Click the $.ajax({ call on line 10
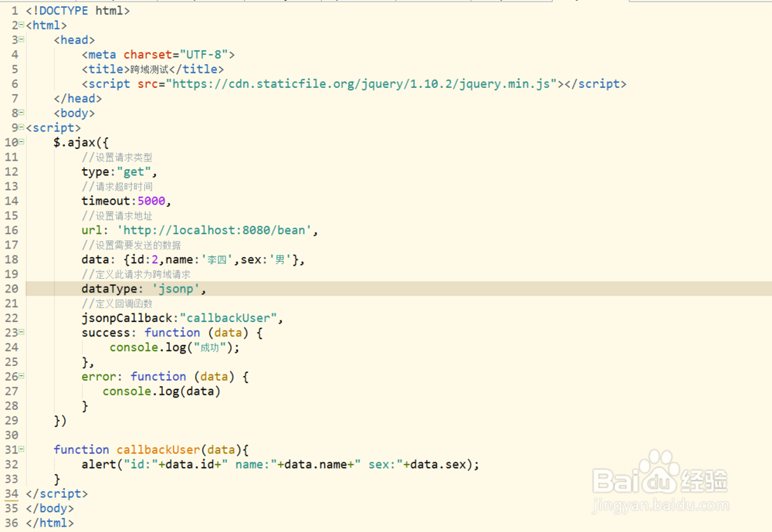The image size is (772, 532). tap(81, 142)
